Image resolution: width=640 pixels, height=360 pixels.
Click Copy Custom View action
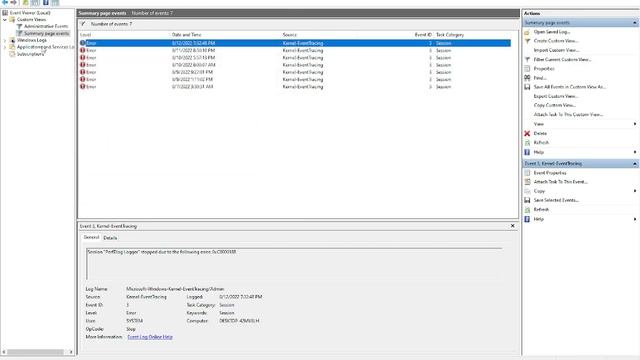tap(554, 105)
